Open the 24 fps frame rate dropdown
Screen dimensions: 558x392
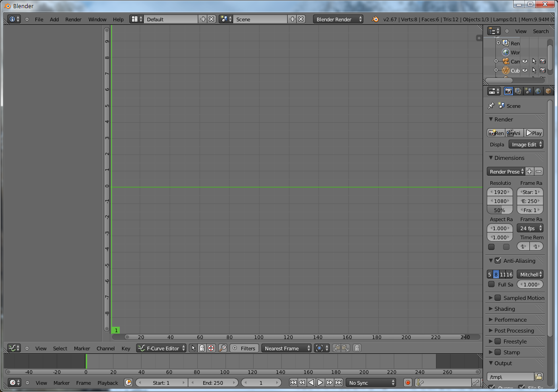(530, 228)
